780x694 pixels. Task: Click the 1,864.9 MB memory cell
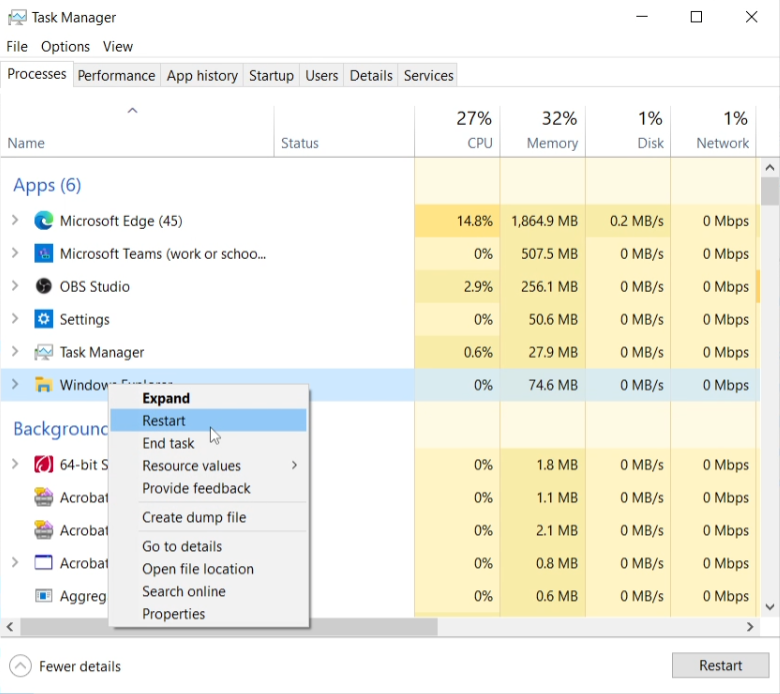pyautogui.click(x=543, y=220)
